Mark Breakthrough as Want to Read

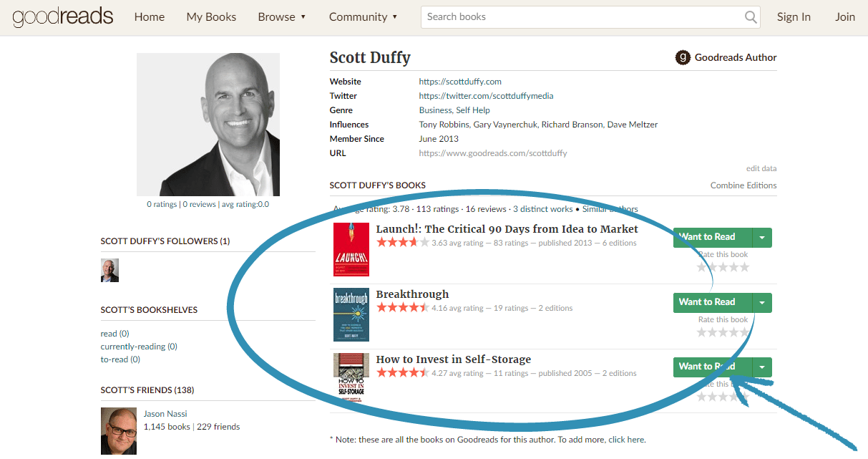pos(713,303)
